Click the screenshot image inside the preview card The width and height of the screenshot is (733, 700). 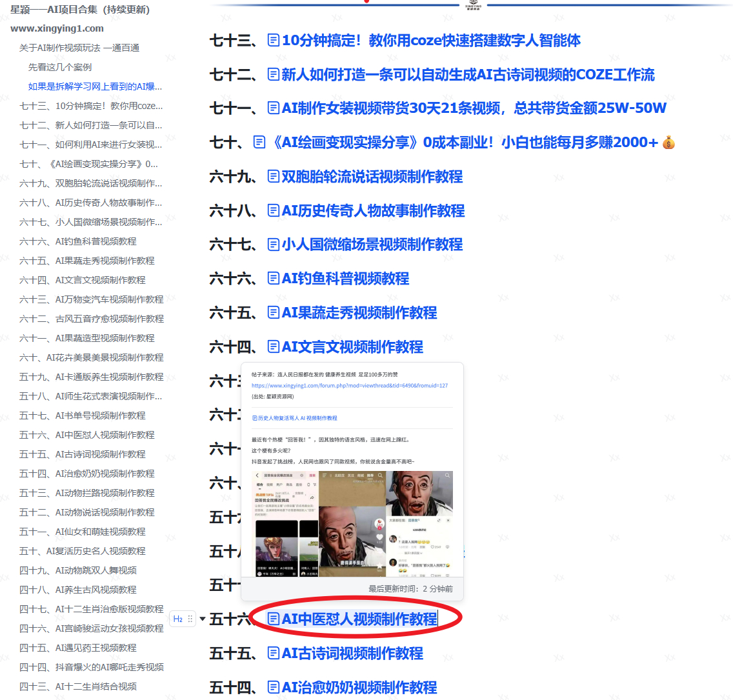[352, 523]
